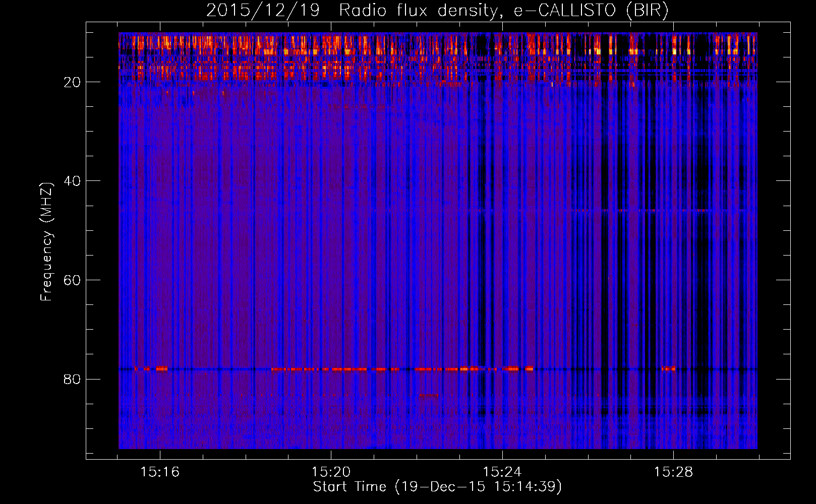The image size is (816, 504).
Task: Click the tiny red dot at 60 MHz
Action: 608,278
